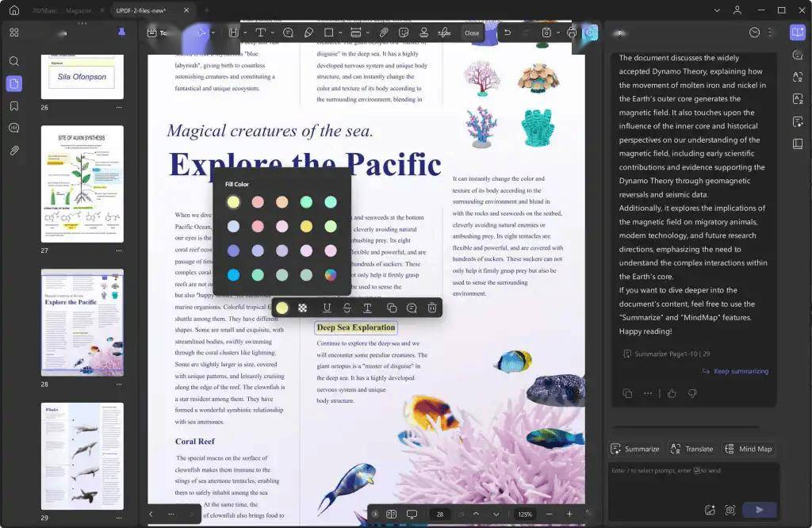Open opacity checkerboard option

302,308
